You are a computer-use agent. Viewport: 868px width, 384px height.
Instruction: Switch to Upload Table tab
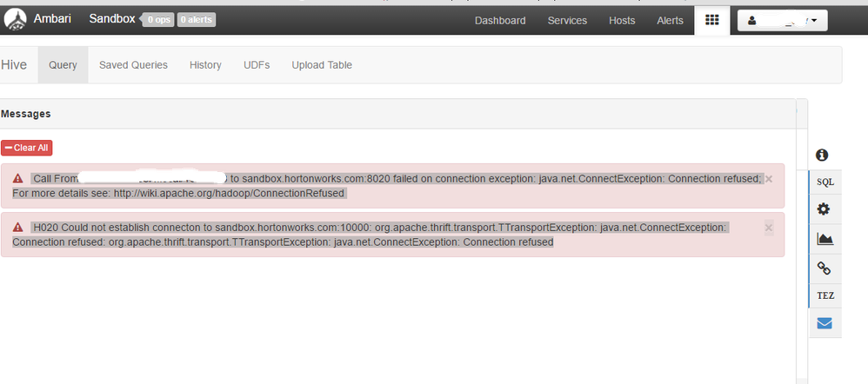[322, 65]
